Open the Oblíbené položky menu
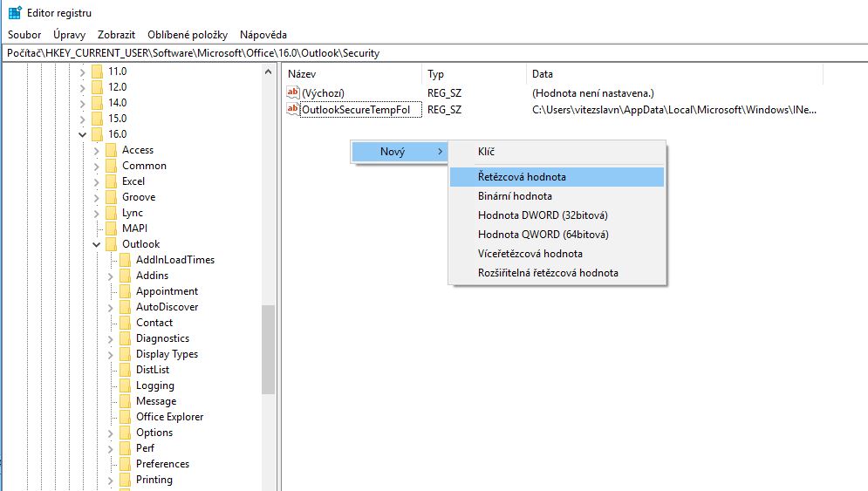868x491 pixels. pos(187,35)
